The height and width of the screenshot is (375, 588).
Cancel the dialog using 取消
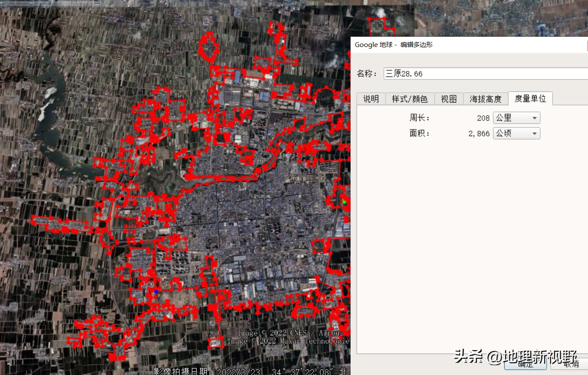tap(571, 364)
